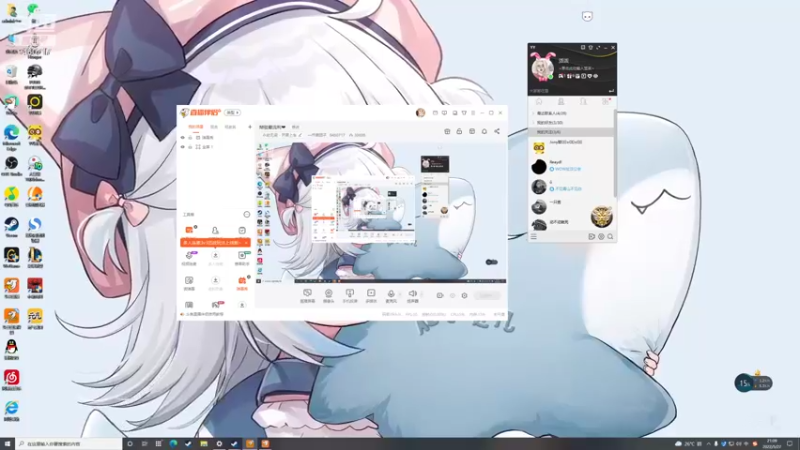The height and width of the screenshot is (450, 800).
Task: Open the orange tool in toolbox third row
Action: click(242, 281)
